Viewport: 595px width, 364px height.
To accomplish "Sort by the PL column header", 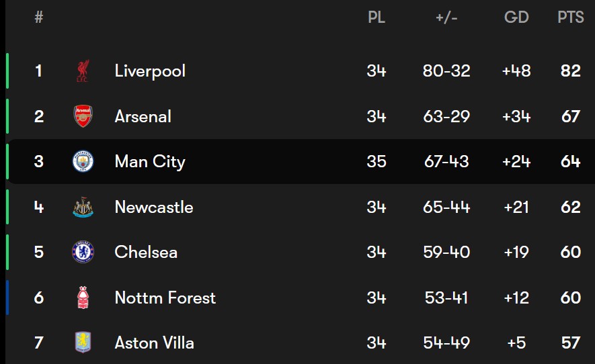I will 376,17.
